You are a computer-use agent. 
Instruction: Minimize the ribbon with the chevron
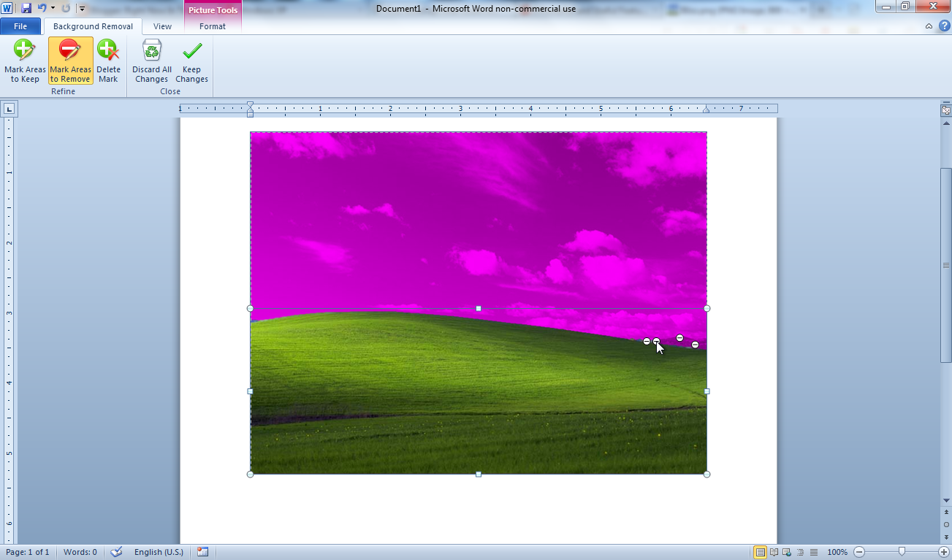pyautogui.click(x=929, y=26)
